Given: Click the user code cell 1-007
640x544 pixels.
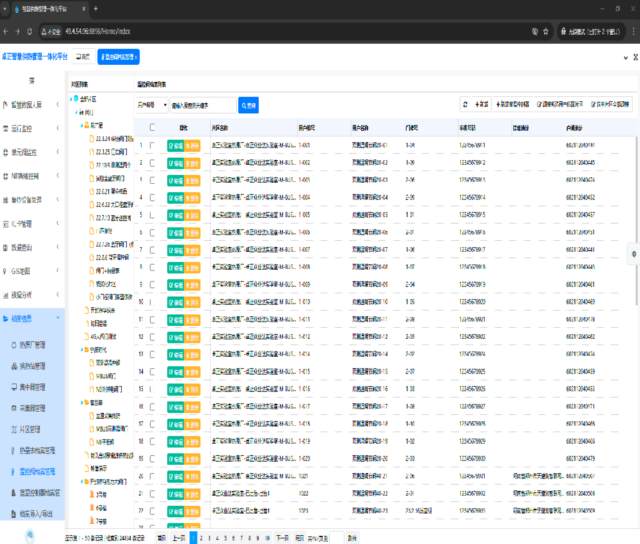Looking at the screenshot, I should point(304,250).
